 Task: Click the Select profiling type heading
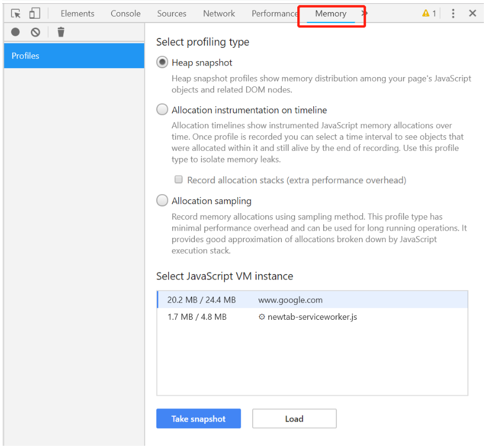pos(203,42)
